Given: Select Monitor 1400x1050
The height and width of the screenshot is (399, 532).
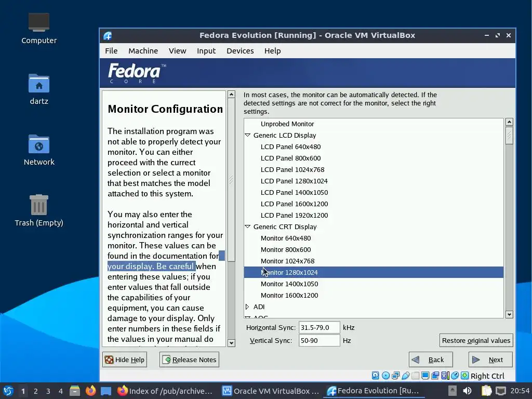Looking at the screenshot, I should pos(374,284).
